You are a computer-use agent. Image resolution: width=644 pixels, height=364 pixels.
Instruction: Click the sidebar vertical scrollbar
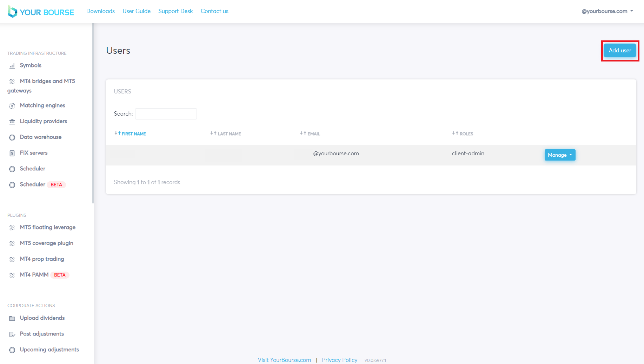(93, 113)
